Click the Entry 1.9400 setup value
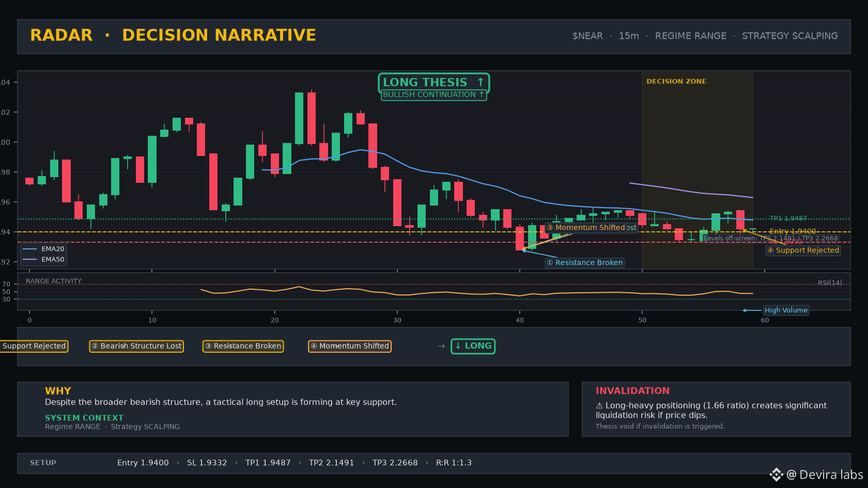The image size is (868, 488). pyautogui.click(x=143, y=463)
